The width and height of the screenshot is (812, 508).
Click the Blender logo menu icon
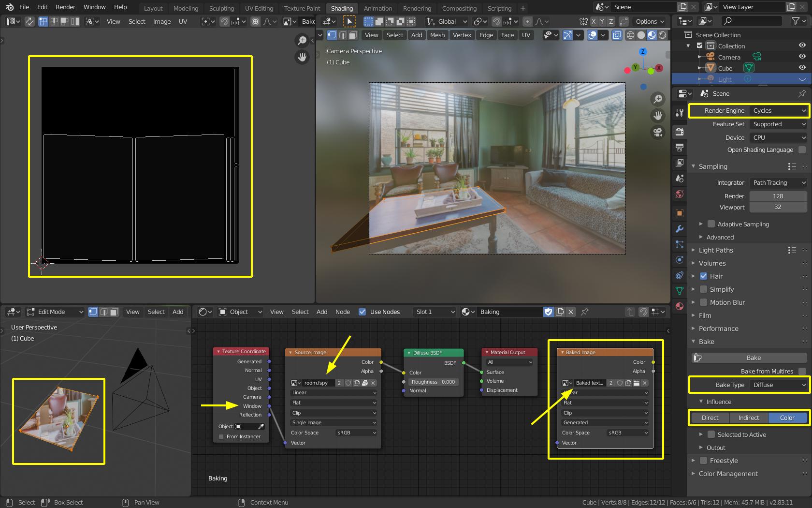10,7
